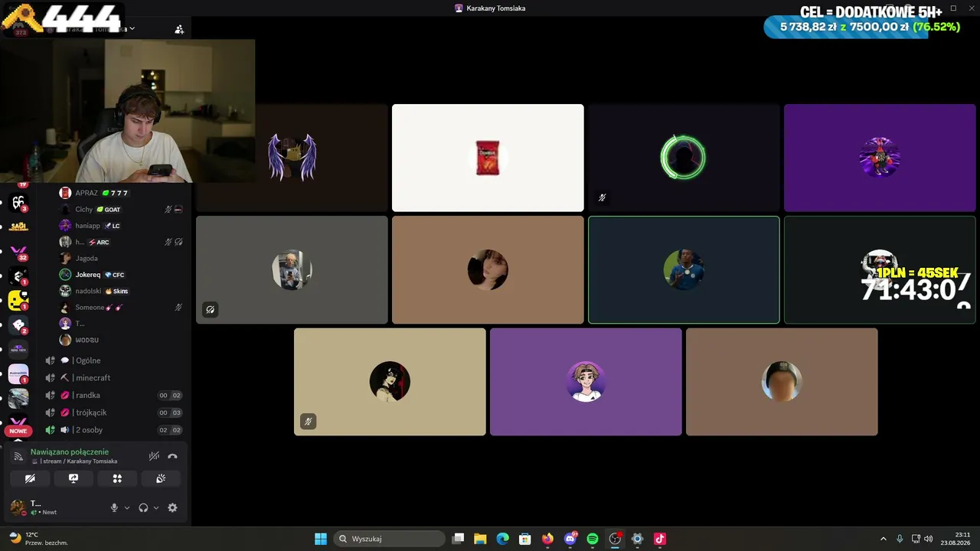This screenshot has height=551, width=980.
Task: Open the taskbar clock and date
Action: coord(955,539)
